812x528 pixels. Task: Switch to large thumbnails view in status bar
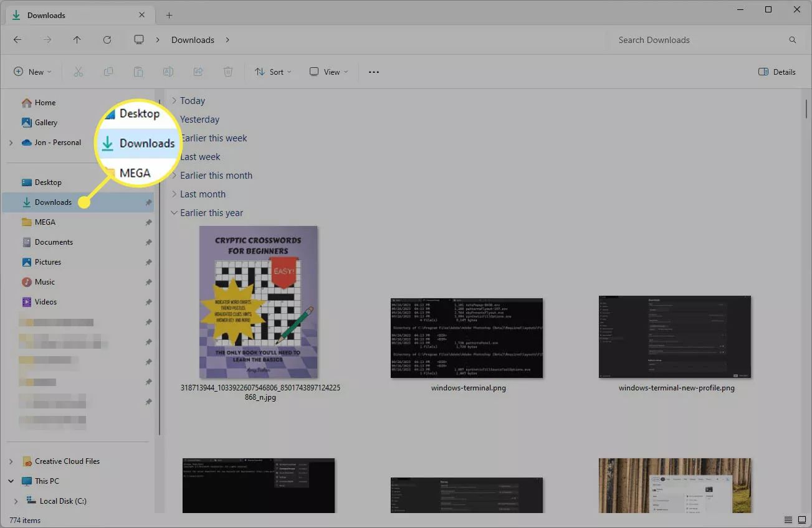801,520
